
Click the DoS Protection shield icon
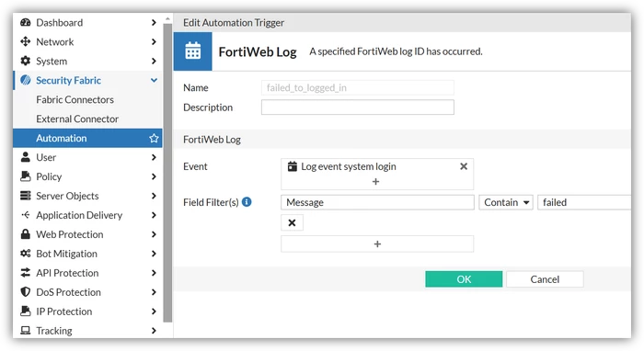pyautogui.click(x=26, y=292)
